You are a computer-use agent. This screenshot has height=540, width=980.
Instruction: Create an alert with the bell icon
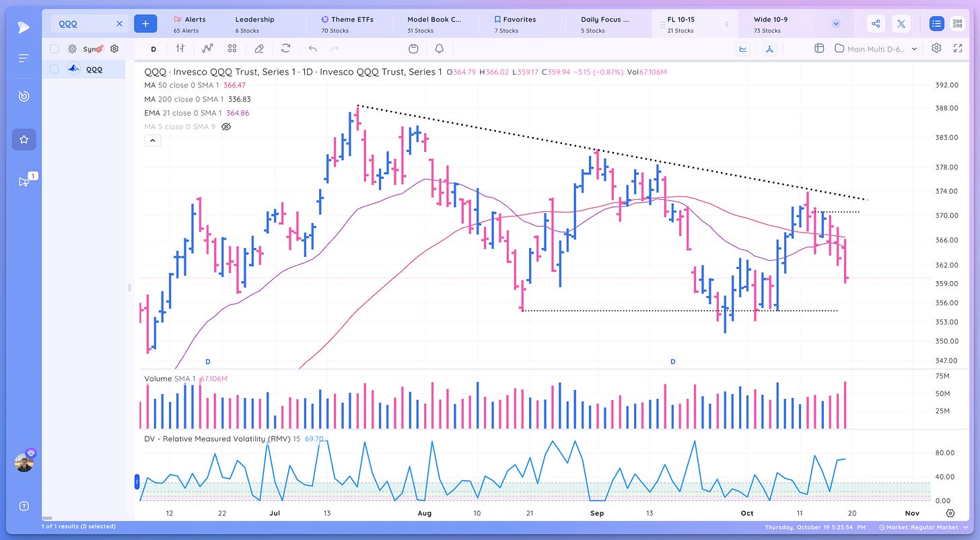(x=440, y=48)
